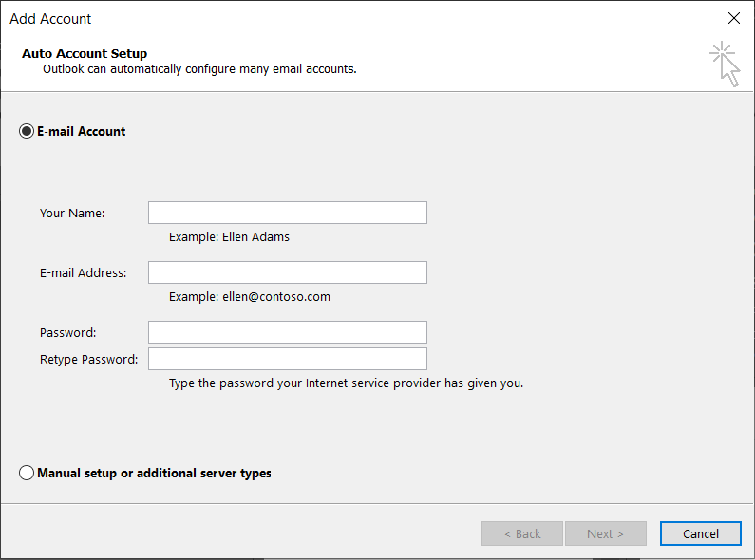Click the sparkle cursor wizard icon
Image resolution: width=755 pixels, height=560 pixels.
coord(725,64)
